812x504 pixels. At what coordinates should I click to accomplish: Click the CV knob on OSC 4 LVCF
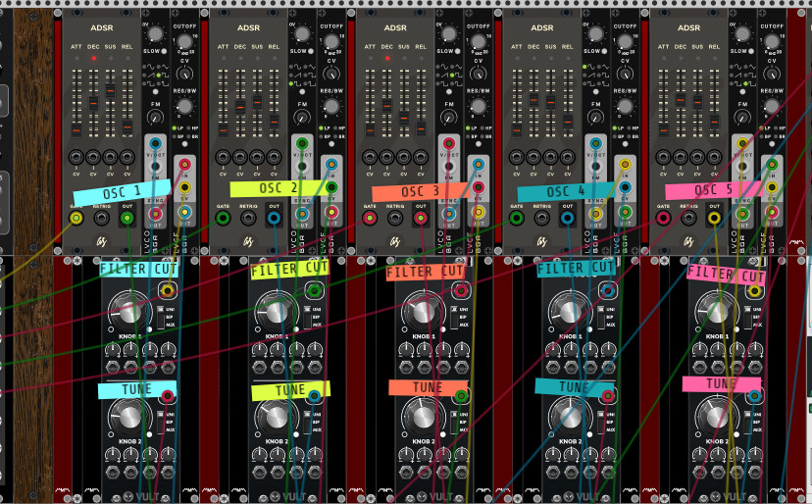tap(625, 74)
